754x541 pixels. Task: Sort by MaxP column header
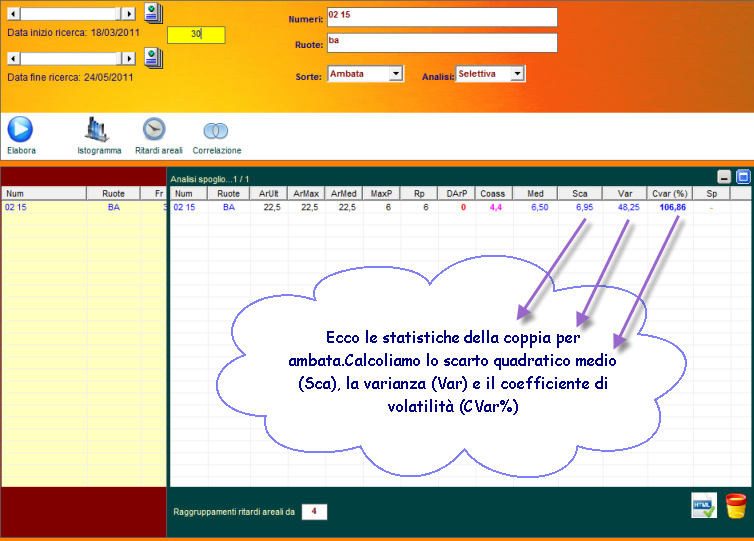pyautogui.click(x=381, y=193)
